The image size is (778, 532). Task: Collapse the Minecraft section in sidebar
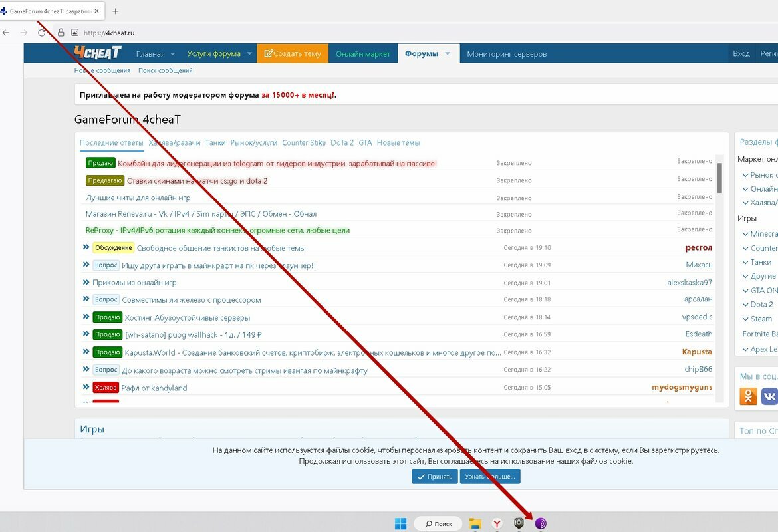[746, 233]
